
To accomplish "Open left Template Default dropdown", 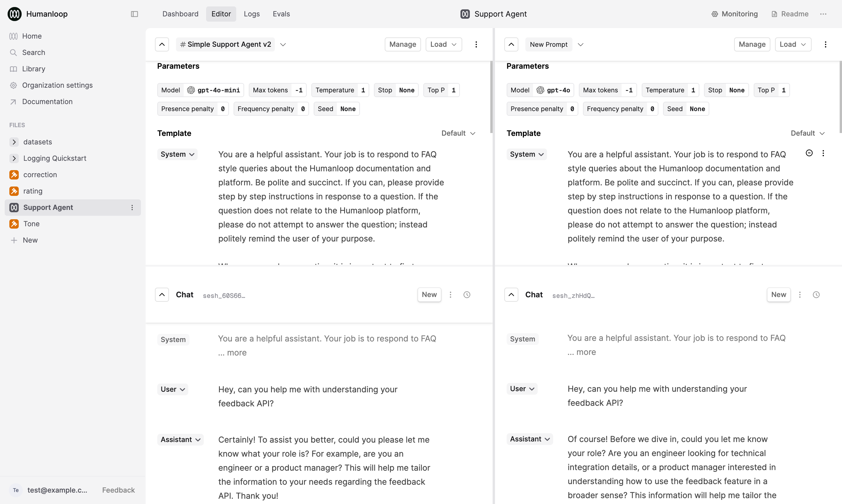I will (458, 133).
